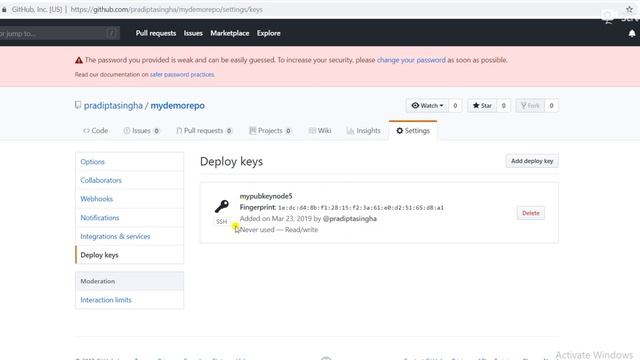Select the Settings tab
This screenshot has height=360, width=640.
click(x=413, y=131)
